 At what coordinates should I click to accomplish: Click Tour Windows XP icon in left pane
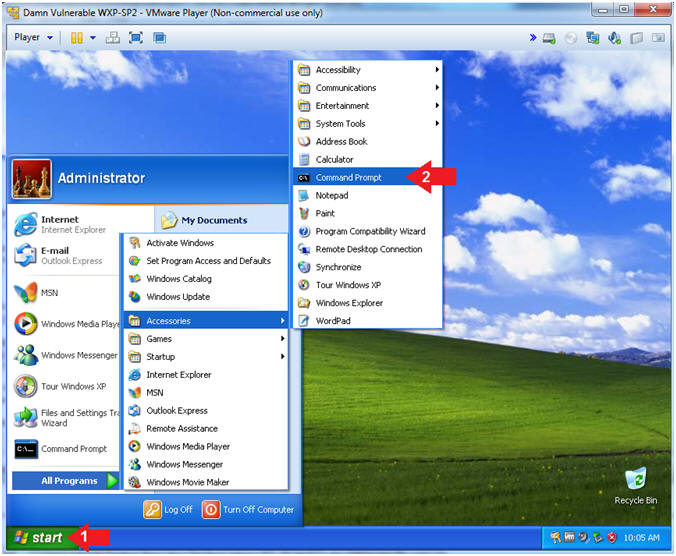[x=25, y=386]
